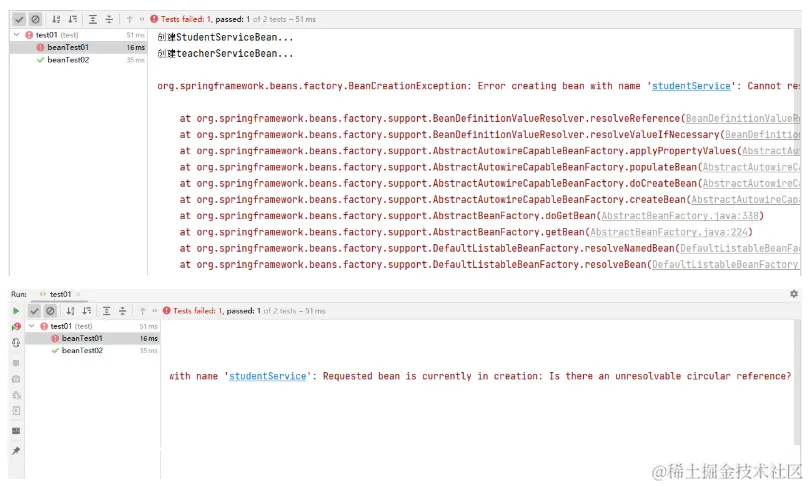Image resolution: width=809 pixels, height=487 pixels.
Task: Toggle Show Ignored icon in upper toolbar
Action: coord(35,19)
